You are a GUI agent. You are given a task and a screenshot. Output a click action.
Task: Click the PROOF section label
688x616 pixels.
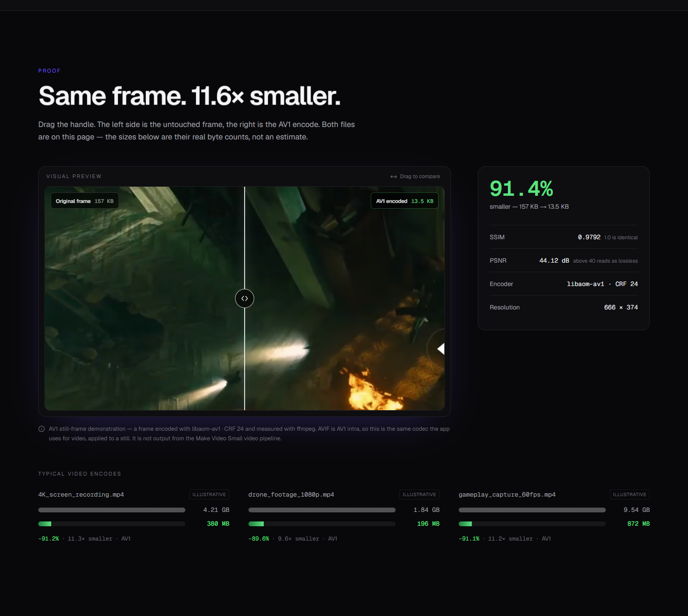click(x=49, y=71)
